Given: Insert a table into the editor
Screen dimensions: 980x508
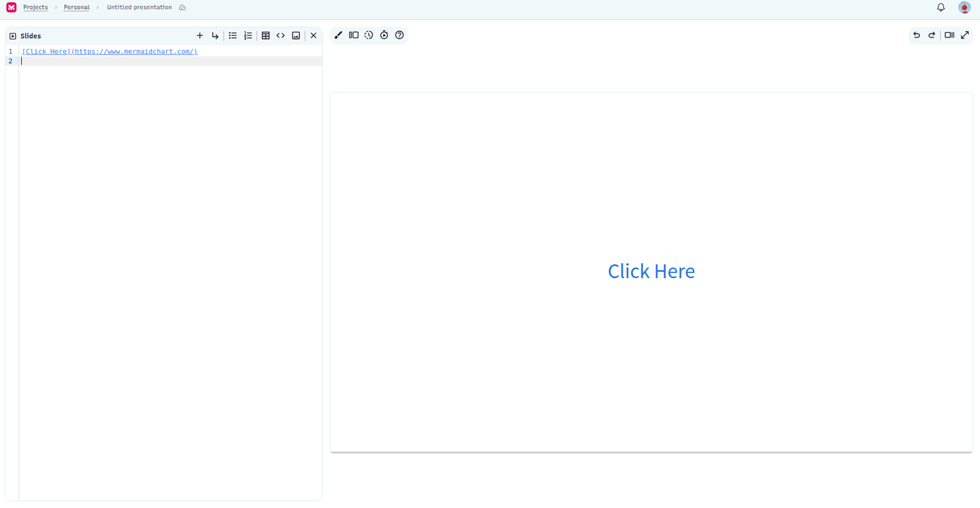Looking at the screenshot, I should click(x=265, y=35).
